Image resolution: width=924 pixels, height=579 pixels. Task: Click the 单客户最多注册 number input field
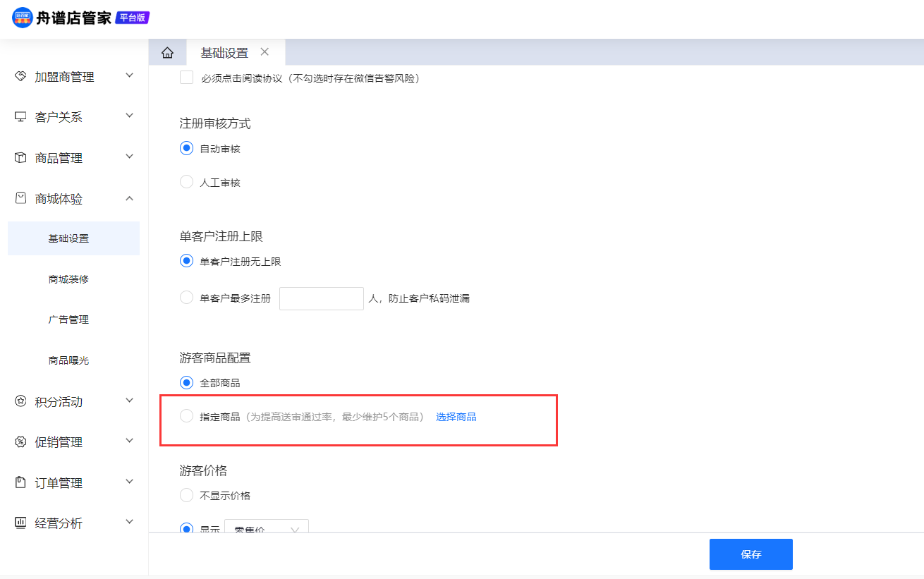pos(321,298)
